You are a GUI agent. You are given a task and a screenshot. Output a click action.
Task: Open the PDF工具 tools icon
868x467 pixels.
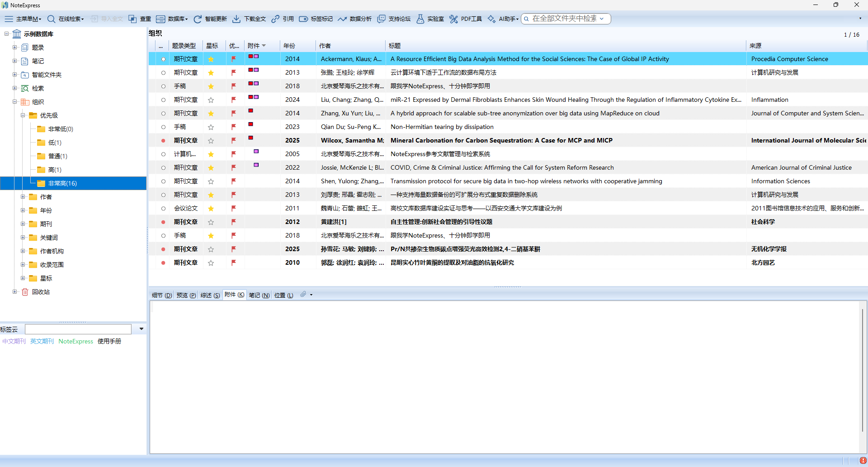coord(453,19)
